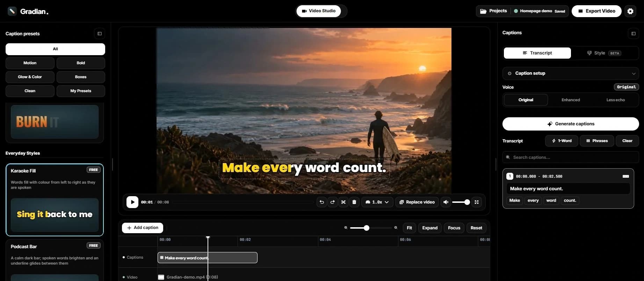Screen dimensions: 644x281
Task: Switch transcript to Phrases mode
Action: click(x=597, y=141)
